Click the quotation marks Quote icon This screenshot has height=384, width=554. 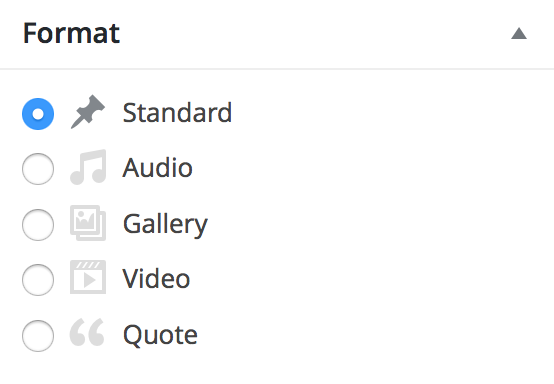pyautogui.click(x=87, y=332)
